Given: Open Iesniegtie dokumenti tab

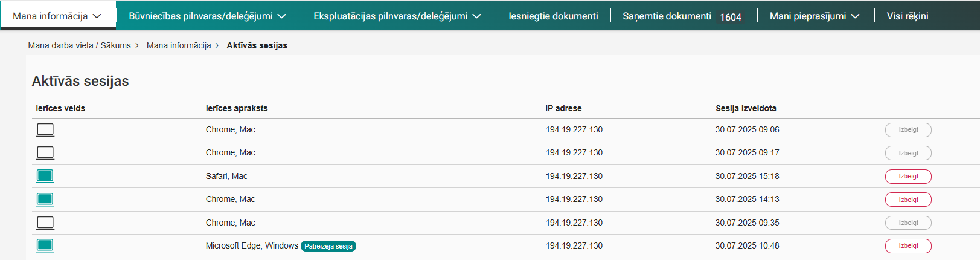Looking at the screenshot, I should (553, 16).
